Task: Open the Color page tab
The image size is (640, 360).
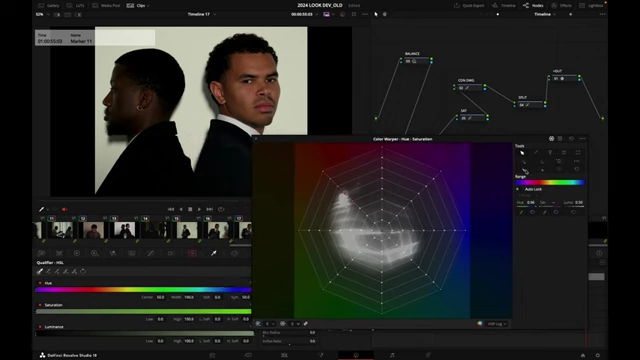Action: [x=356, y=355]
